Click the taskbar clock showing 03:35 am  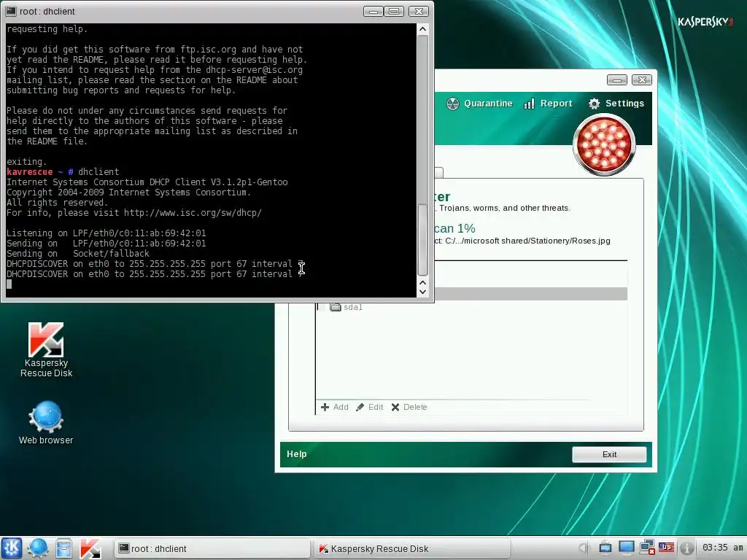point(723,548)
